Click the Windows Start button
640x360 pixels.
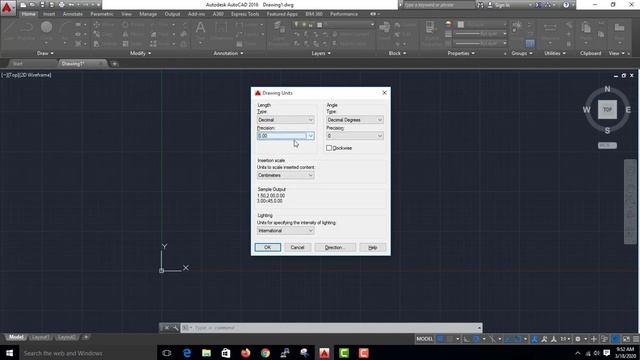coord(9,353)
